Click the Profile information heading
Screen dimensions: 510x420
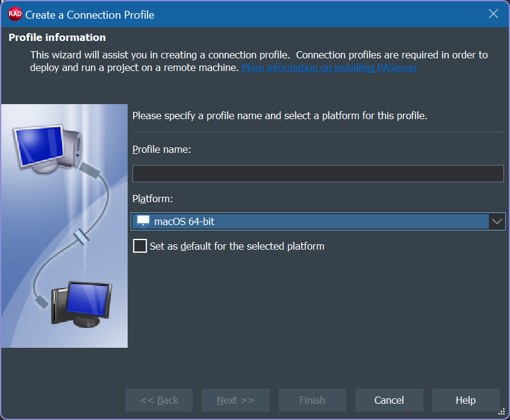click(57, 37)
